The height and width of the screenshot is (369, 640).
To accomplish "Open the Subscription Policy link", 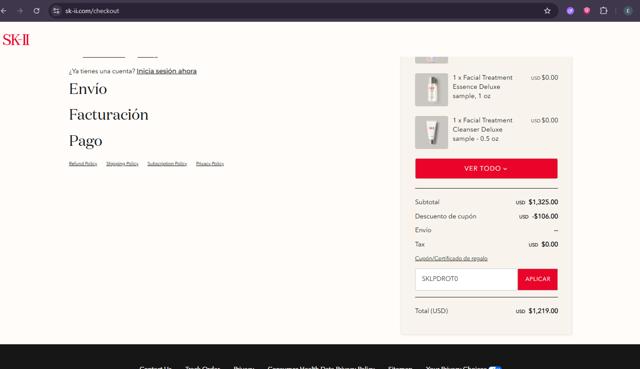I will pos(167,164).
